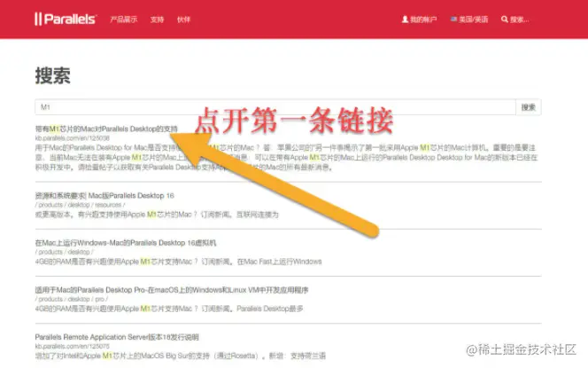
Task: Open 我的账户 account link
Action: coord(419,20)
